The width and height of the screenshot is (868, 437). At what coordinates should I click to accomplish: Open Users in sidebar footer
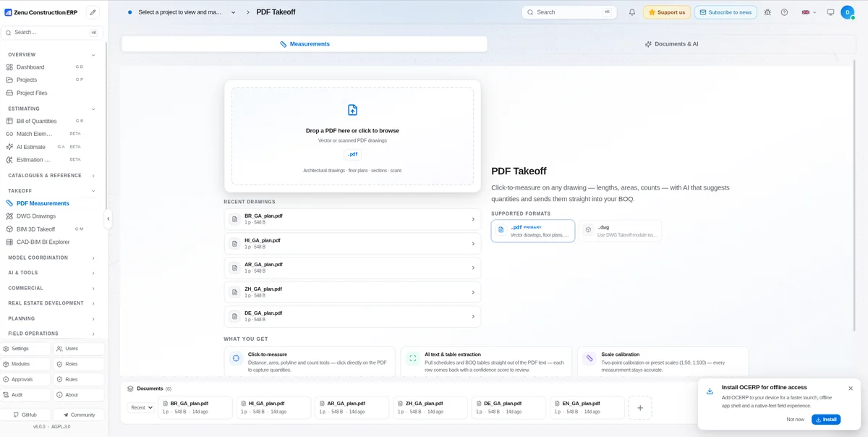80,349
